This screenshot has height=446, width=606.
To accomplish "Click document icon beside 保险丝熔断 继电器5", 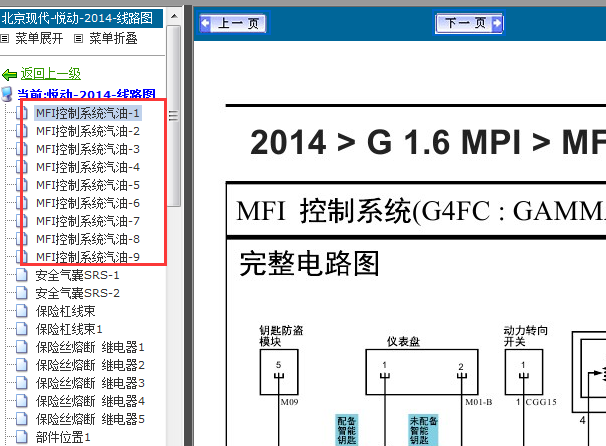I will [x=22, y=419].
